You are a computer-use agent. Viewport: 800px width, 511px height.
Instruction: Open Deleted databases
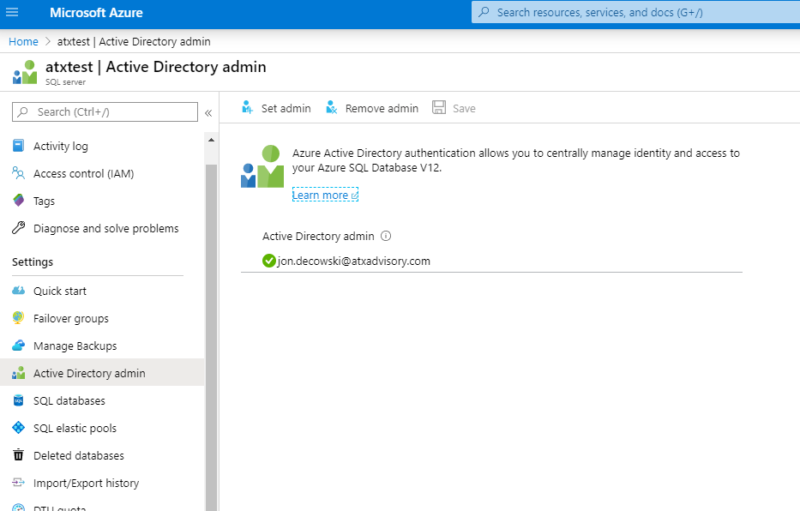point(79,456)
